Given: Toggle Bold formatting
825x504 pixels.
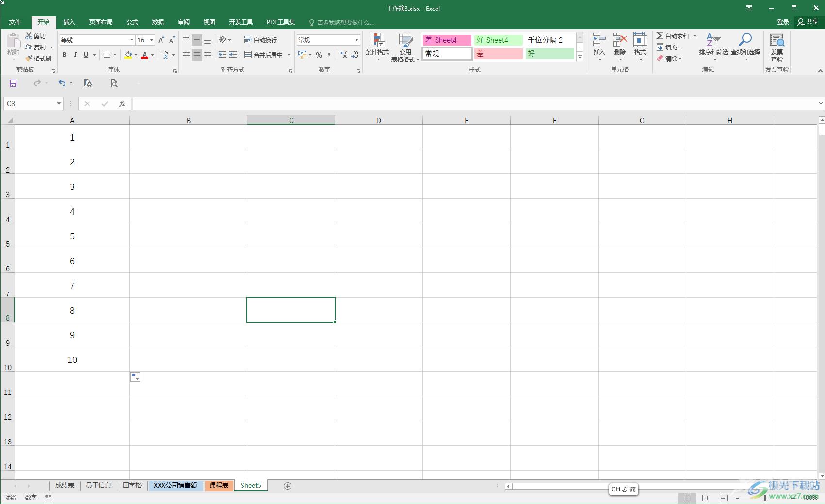Looking at the screenshot, I should [65, 55].
